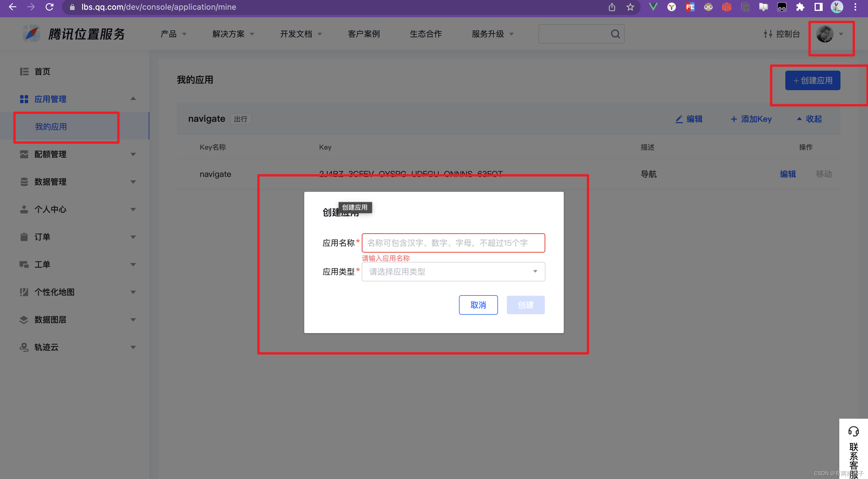Click the search magnifier icon
Screen dimensions: 868x479
click(x=615, y=34)
